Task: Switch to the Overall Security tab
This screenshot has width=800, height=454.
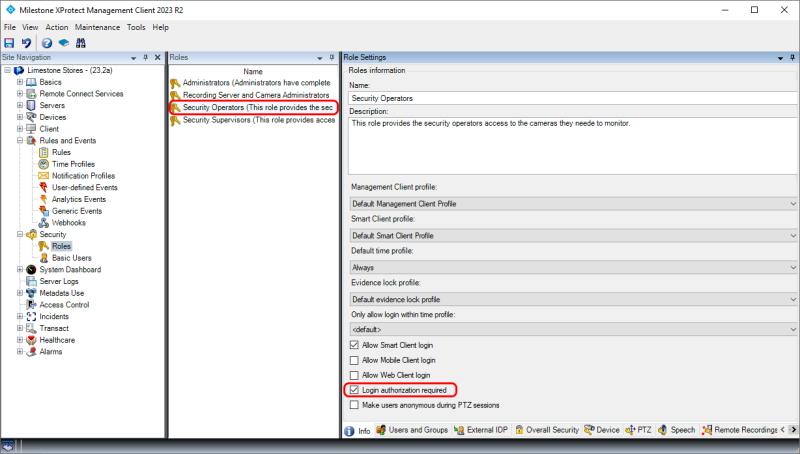Action: point(547,430)
